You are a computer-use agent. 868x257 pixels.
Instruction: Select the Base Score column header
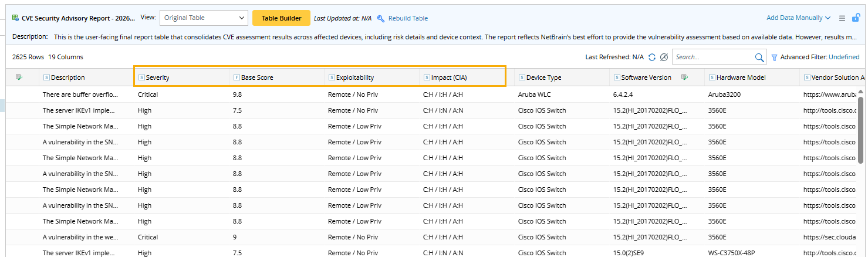click(256, 77)
